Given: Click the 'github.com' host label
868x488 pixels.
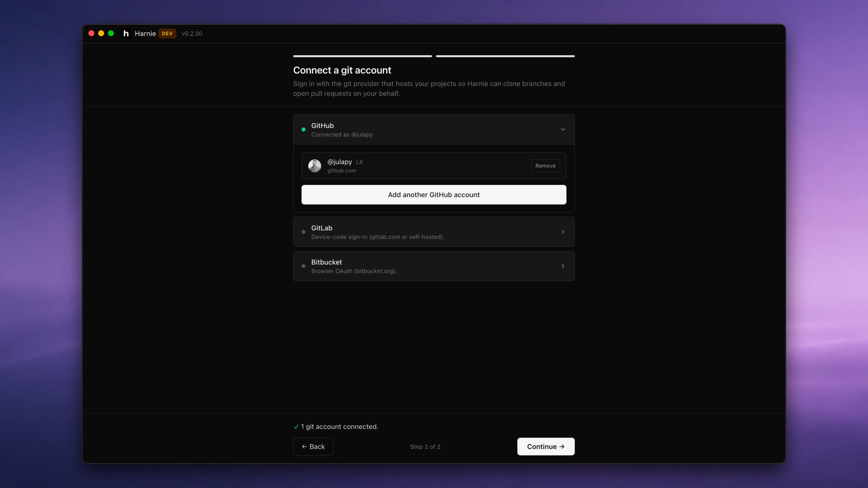Looking at the screenshot, I should tap(342, 171).
